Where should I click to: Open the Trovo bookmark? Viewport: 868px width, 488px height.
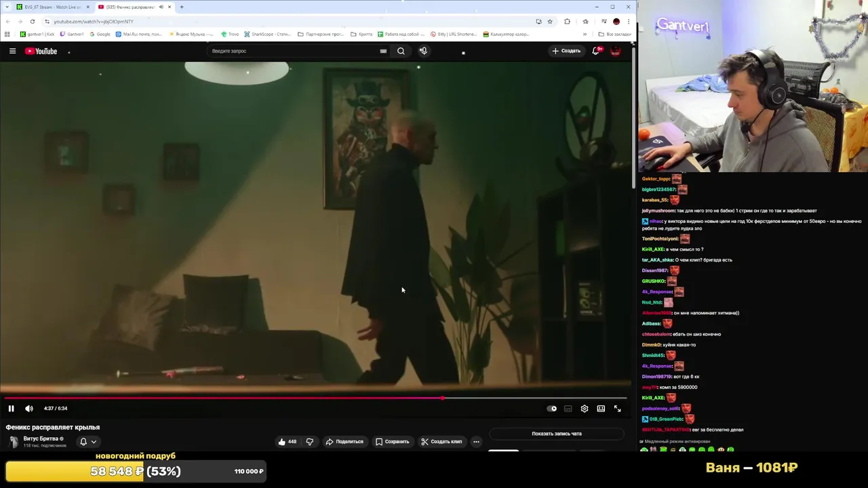pos(230,34)
